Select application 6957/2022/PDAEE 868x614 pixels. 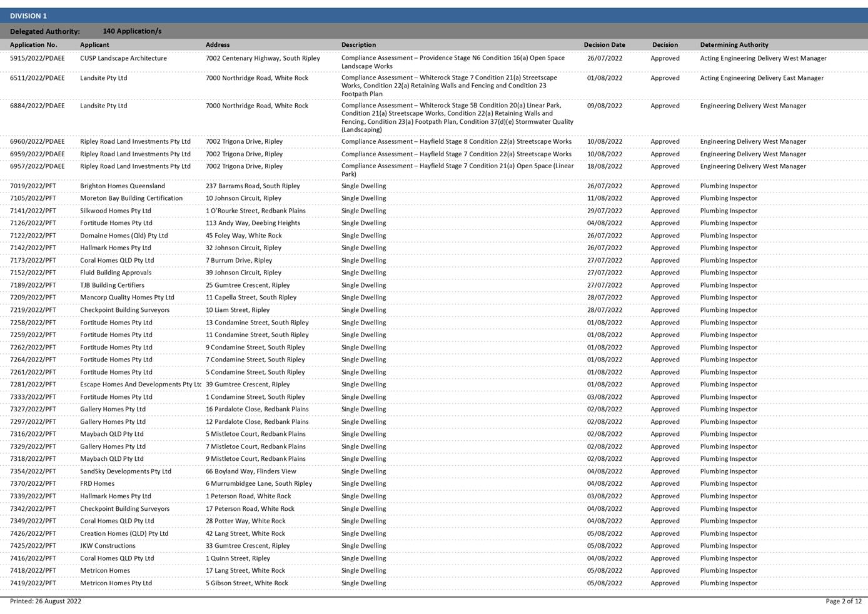pos(38,166)
